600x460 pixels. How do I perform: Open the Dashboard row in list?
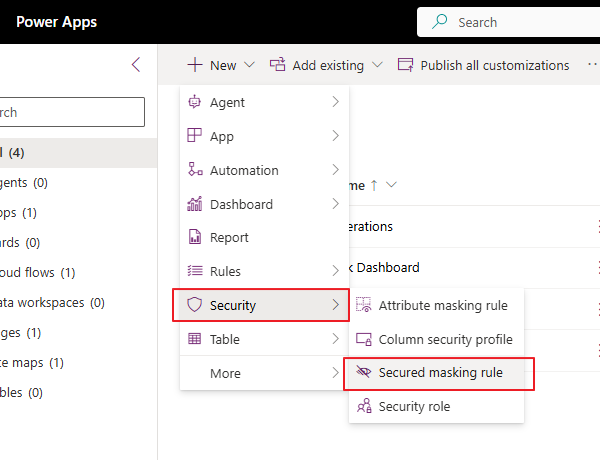474,268
